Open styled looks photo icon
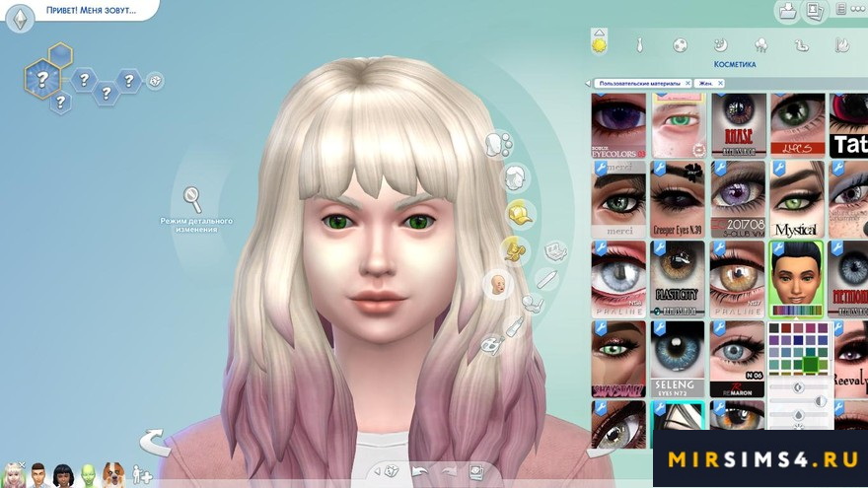 [x=476, y=471]
